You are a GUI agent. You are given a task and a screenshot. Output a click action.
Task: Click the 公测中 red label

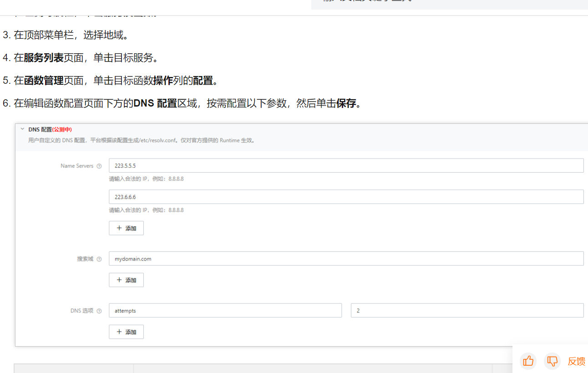click(62, 129)
